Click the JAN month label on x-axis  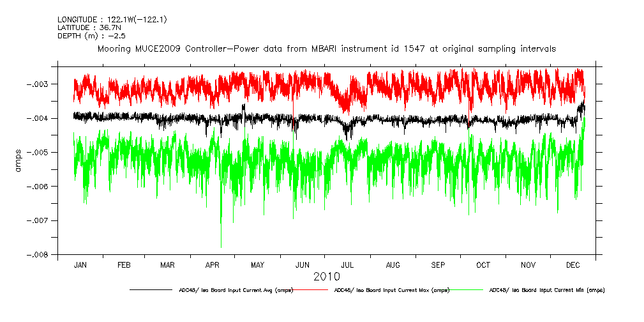point(80,264)
